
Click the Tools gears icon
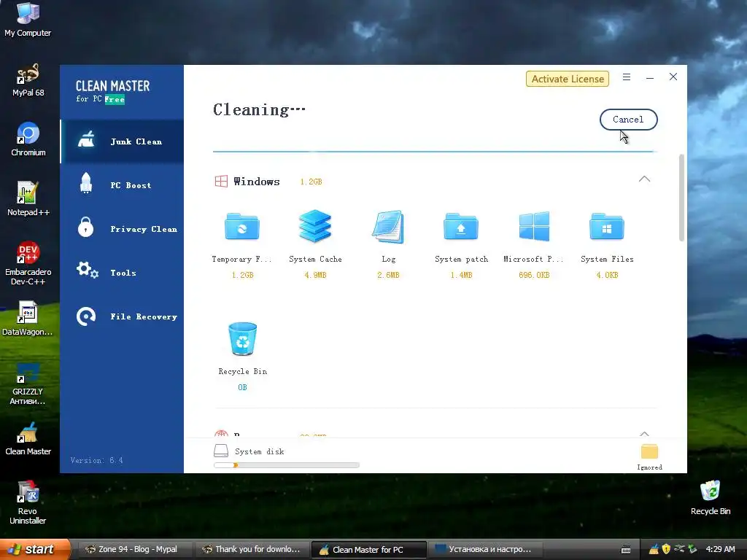tap(88, 270)
